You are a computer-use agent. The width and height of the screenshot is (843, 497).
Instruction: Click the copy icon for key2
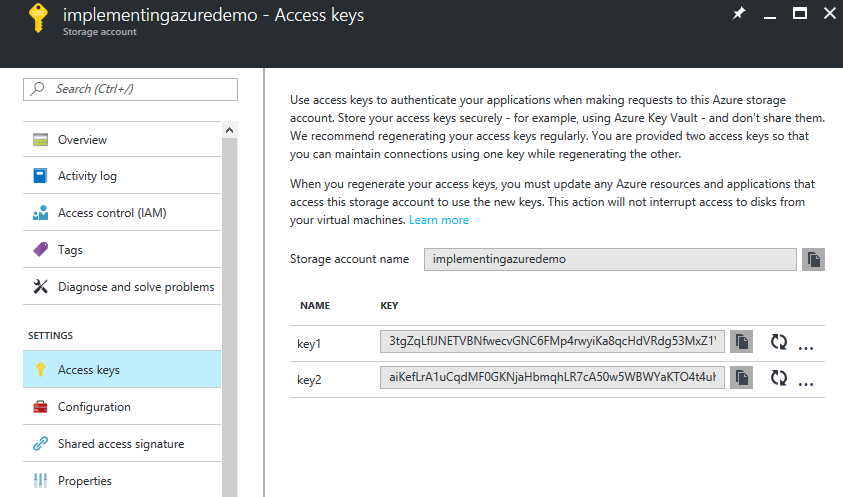click(741, 378)
